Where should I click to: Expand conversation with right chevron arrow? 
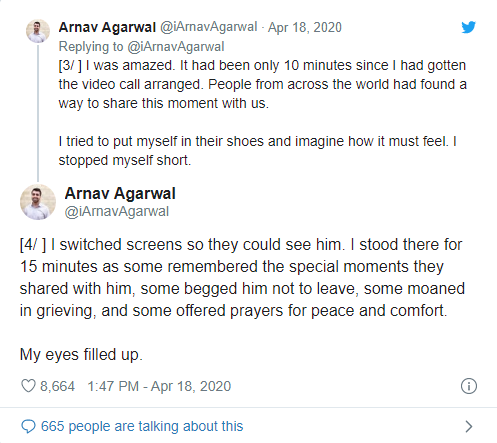[469, 426]
